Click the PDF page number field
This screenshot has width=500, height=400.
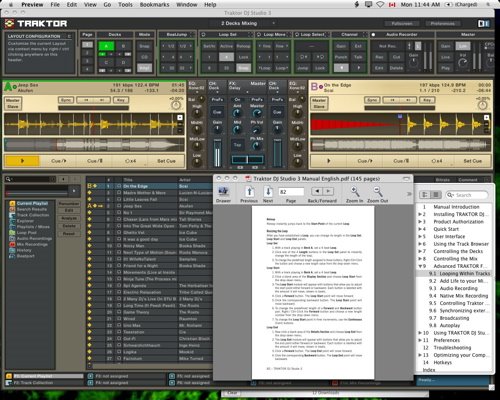pyautogui.click(x=291, y=192)
